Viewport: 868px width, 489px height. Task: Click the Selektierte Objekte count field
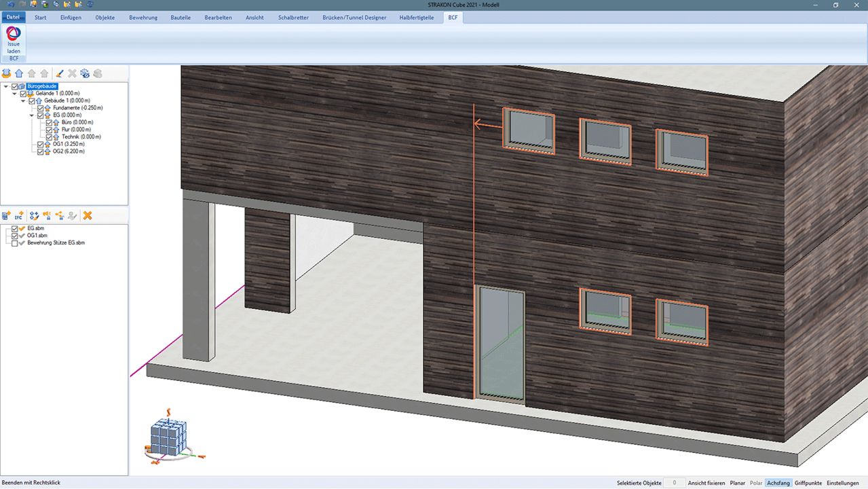pyautogui.click(x=674, y=483)
